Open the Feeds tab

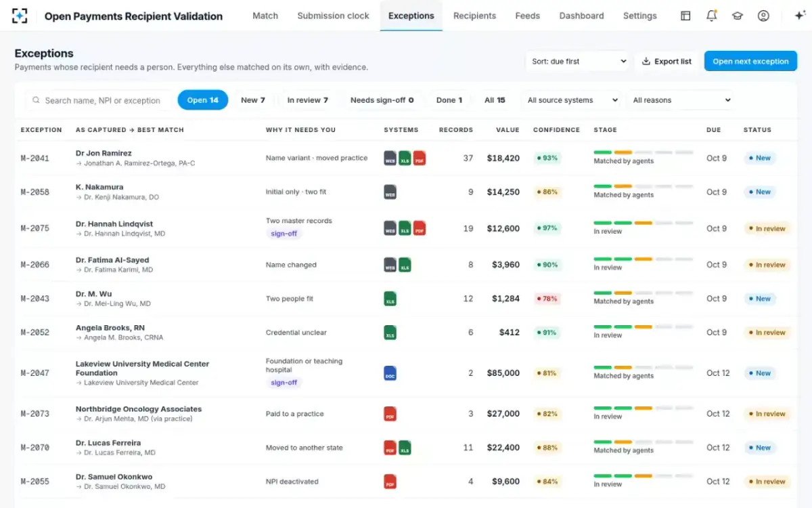click(x=528, y=16)
